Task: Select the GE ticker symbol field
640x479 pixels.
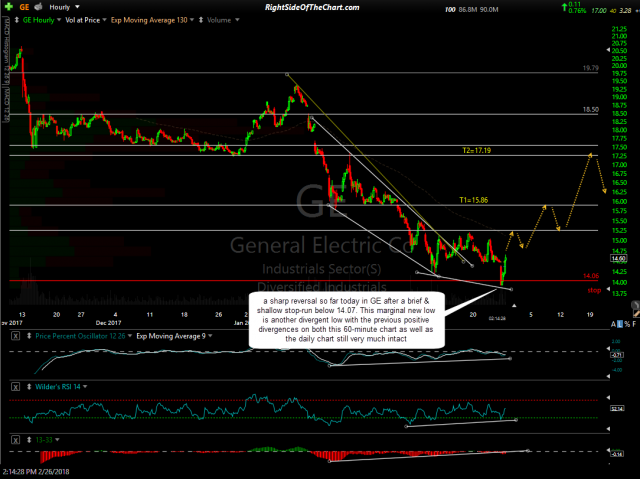Action: pos(24,7)
